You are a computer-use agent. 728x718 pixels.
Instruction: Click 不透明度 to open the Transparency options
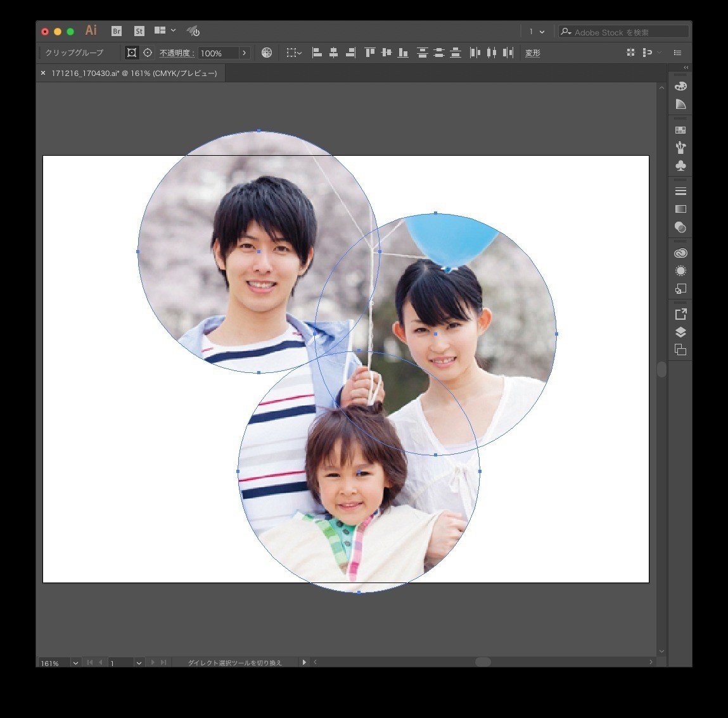[176, 53]
